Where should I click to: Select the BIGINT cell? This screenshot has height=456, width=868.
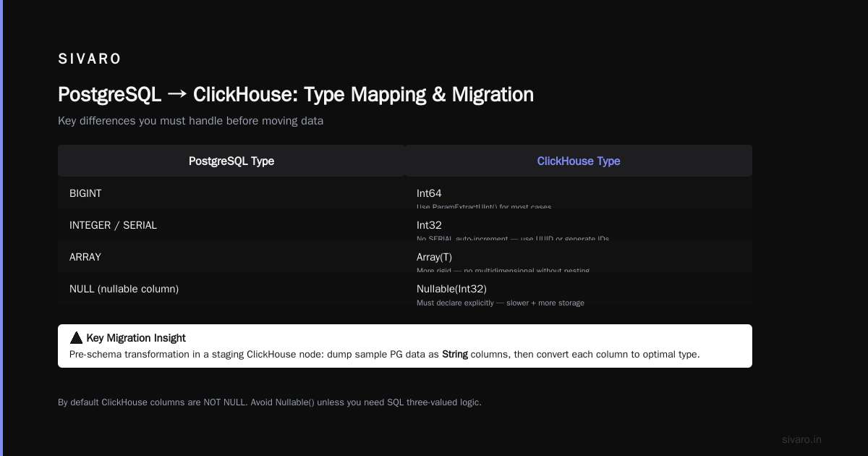(x=231, y=193)
